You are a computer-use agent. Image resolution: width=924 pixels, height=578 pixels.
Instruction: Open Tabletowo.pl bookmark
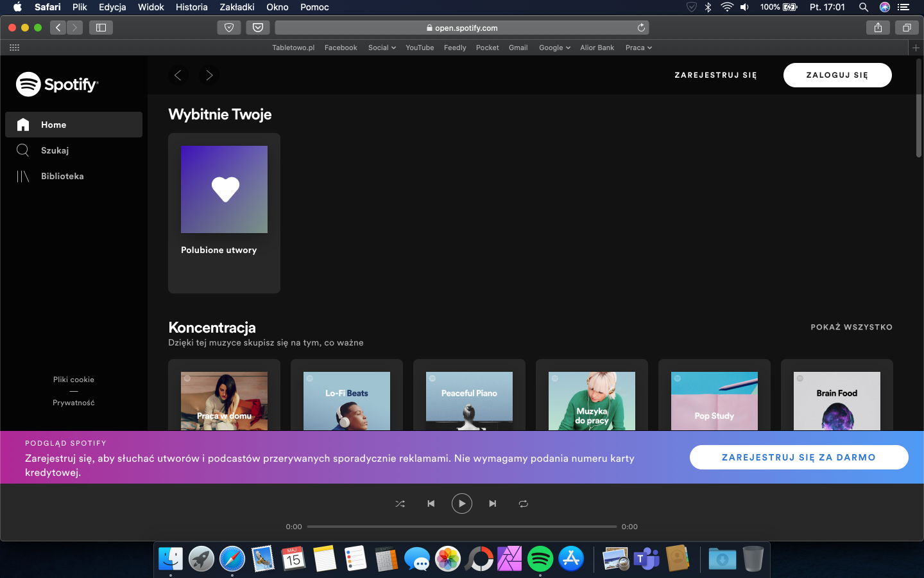pos(293,48)
